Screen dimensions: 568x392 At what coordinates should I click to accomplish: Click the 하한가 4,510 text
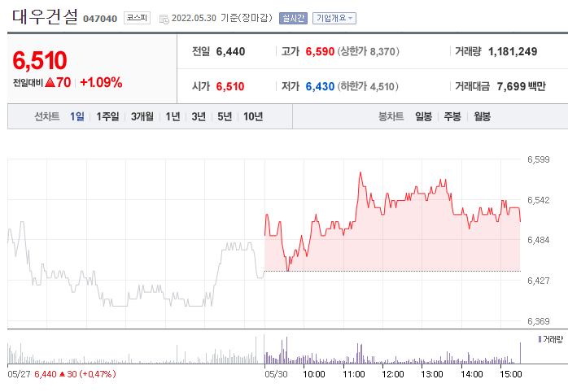[368, 86]
